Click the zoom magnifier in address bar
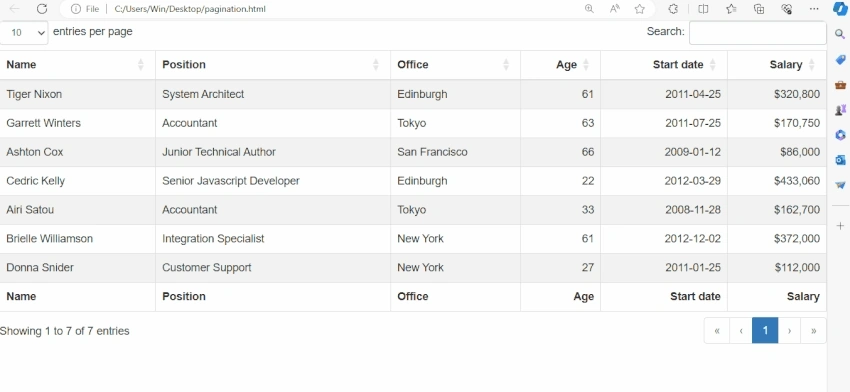 coord(589,9)
